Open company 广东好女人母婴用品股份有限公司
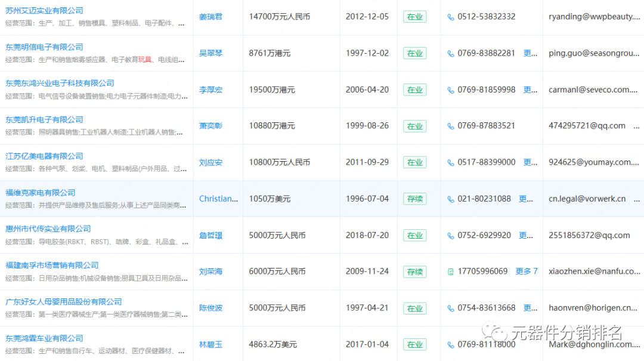 64,302
